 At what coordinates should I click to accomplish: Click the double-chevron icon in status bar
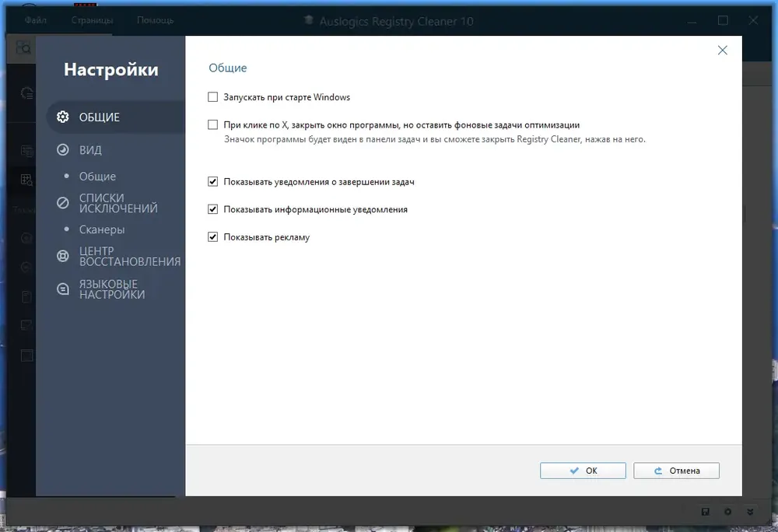coord(750,512)
